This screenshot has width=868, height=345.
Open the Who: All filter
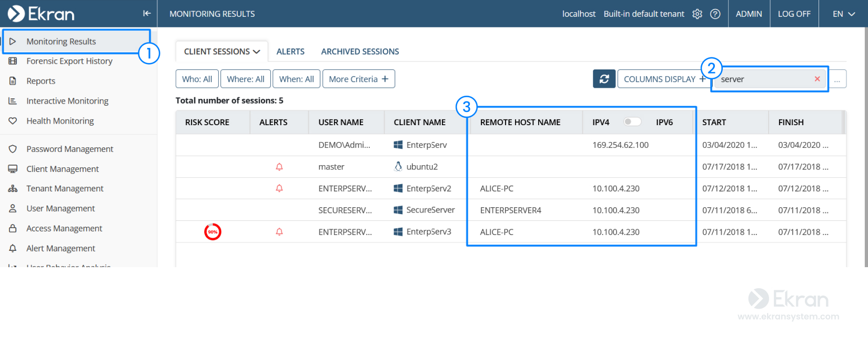click(x=197, y=79)
